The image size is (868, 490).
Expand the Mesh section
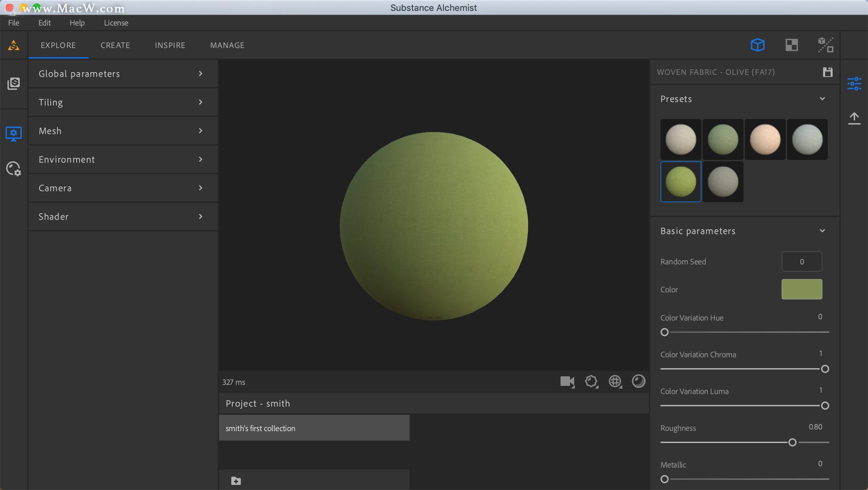point(123,131)
